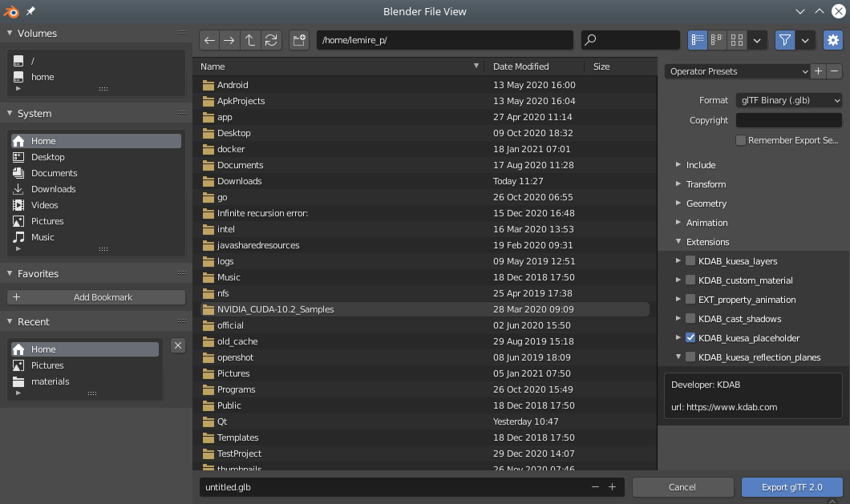The height and width of the screenshot is (504, 850).
Task: Select the Downloads folder row
Action: point(424,181)
